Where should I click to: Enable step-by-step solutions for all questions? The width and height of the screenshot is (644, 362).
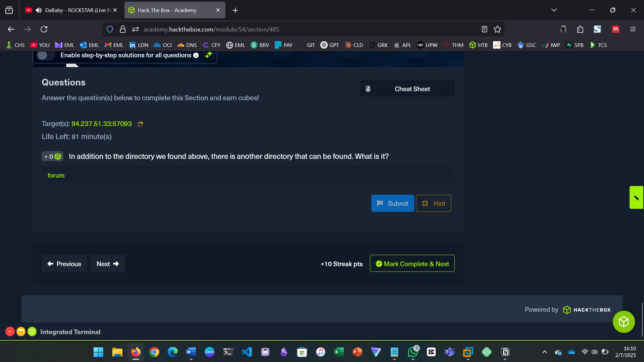[45, 55]
